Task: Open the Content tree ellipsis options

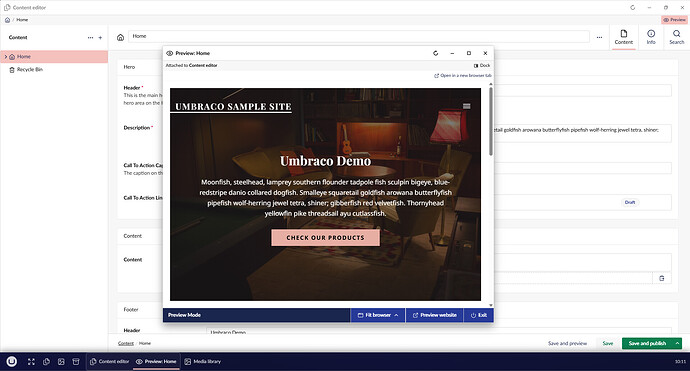Action: click(90, 37)
